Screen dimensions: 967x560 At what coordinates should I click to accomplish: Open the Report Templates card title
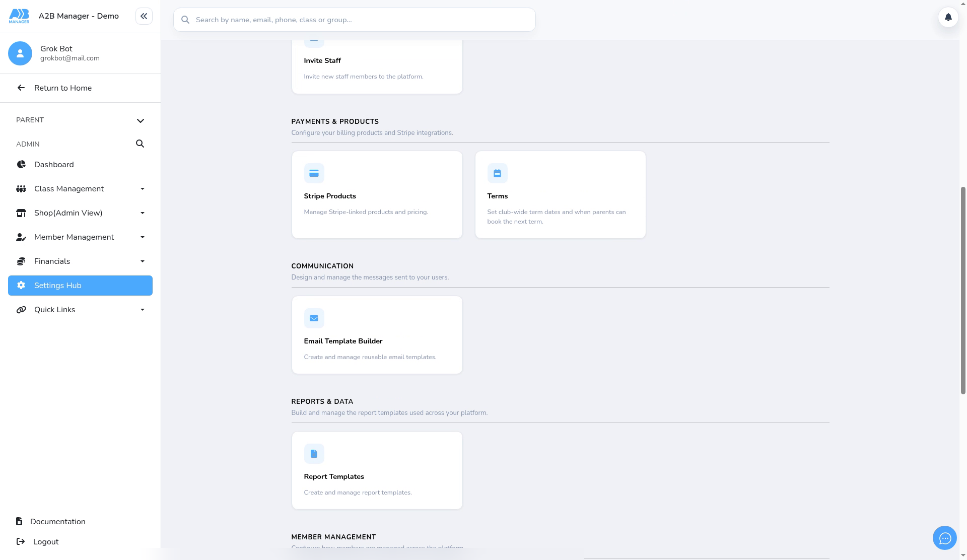pos(334,477)
